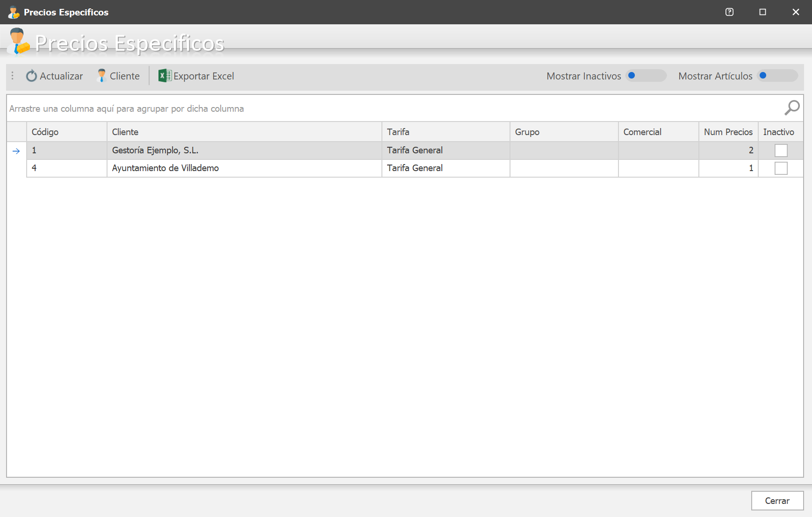Sort by the Comercial column header
Image resolution: width=812 pixels, height=517 pixels.
[659, 132]
